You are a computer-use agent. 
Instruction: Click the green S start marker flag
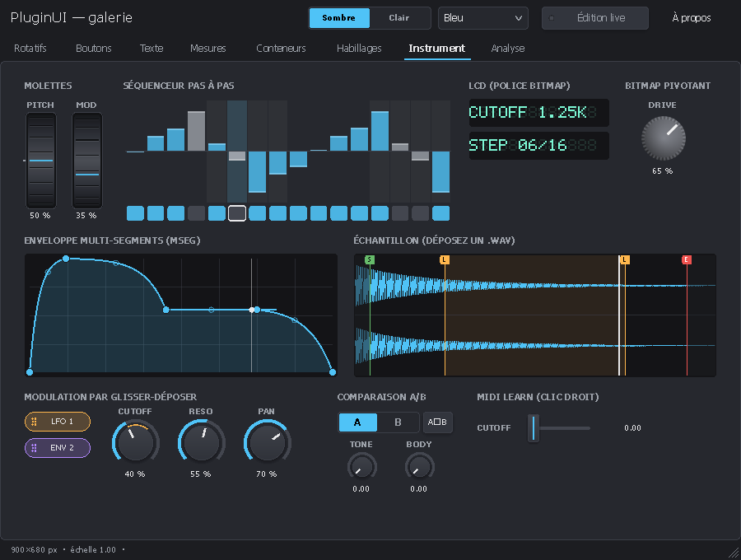point(370,259)
